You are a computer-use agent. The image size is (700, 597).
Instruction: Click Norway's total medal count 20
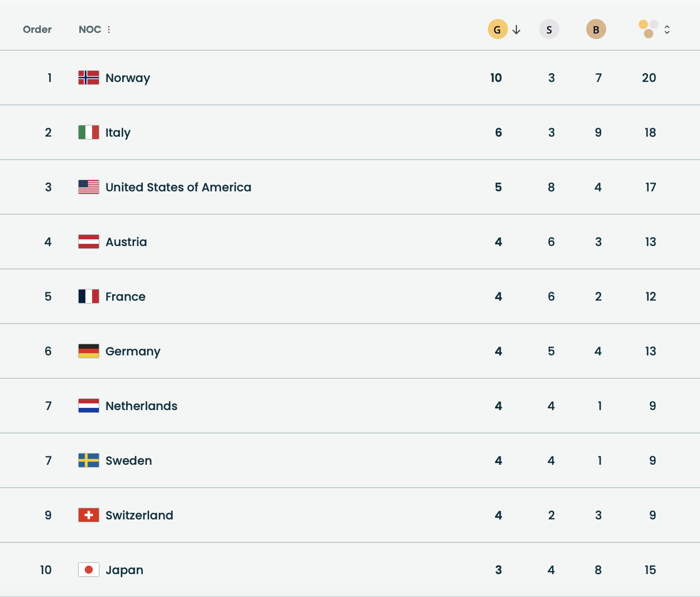[x=649, y=78]
